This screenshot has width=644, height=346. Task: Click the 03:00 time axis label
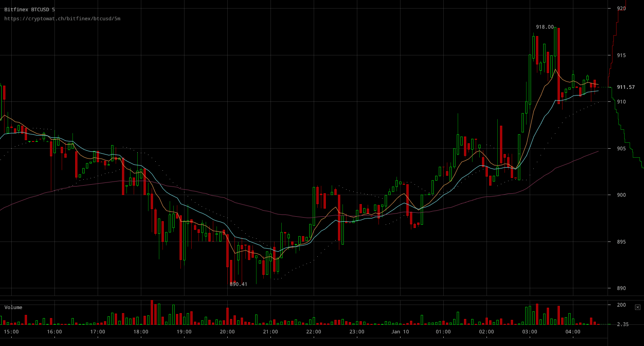pos(530,332)
